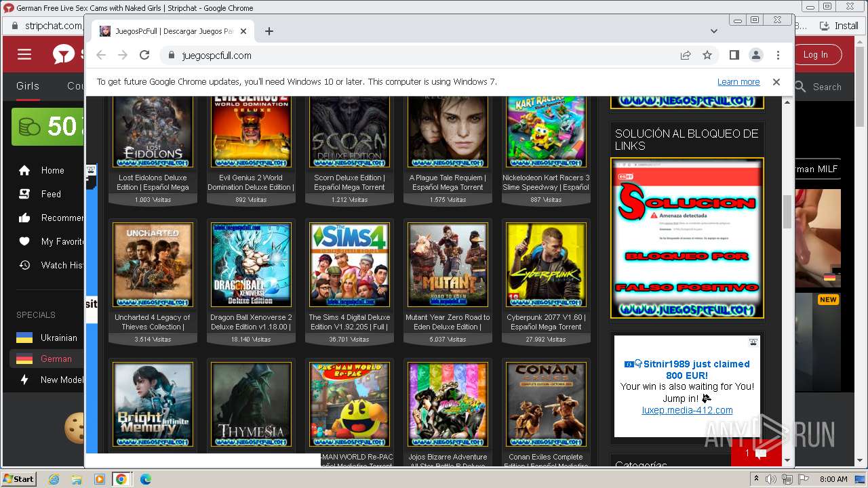Launch Microsoft Edge from taskbar
868x488 pixels.
coord(145,479)
